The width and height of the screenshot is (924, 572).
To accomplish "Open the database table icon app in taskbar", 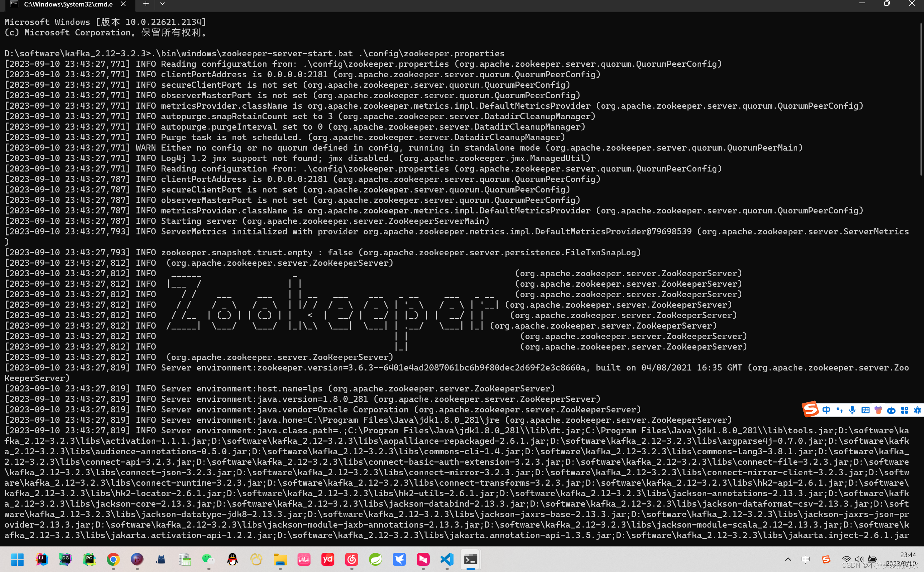I will [x=185, y=559].
